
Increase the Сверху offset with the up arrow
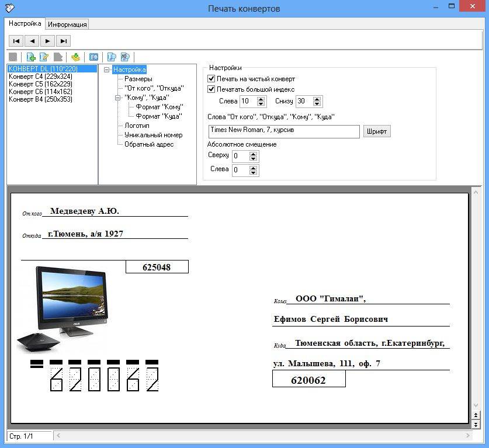pyautogui.click(x=254, y=154)
